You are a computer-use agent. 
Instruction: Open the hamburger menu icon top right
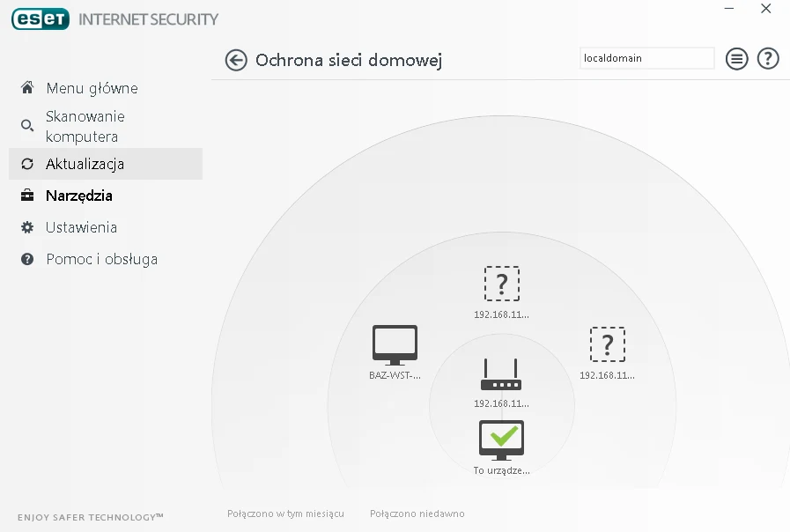(x=737, y=58)
